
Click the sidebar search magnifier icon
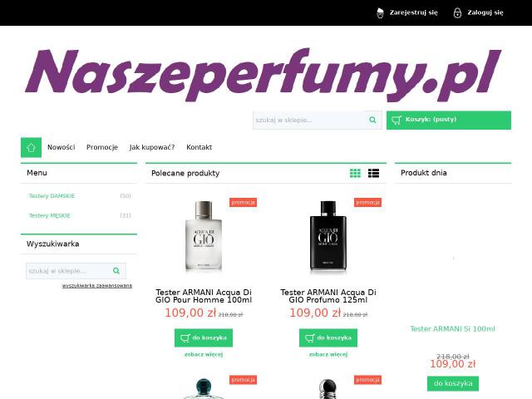tap(116, 271)
